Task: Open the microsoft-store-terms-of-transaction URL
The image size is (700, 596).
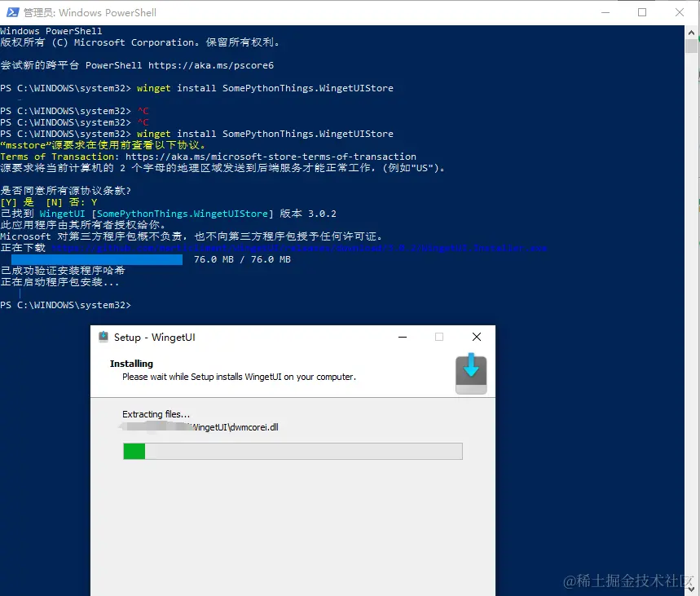Action: click(271, 157)
